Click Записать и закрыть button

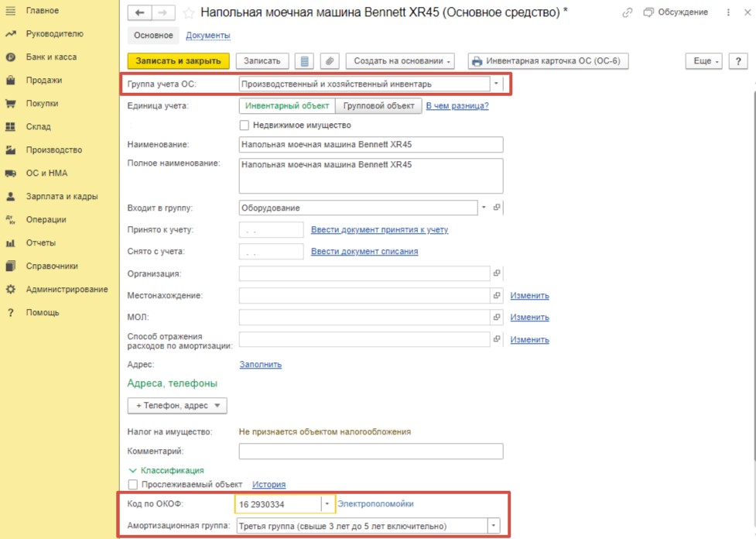(179, 61)
